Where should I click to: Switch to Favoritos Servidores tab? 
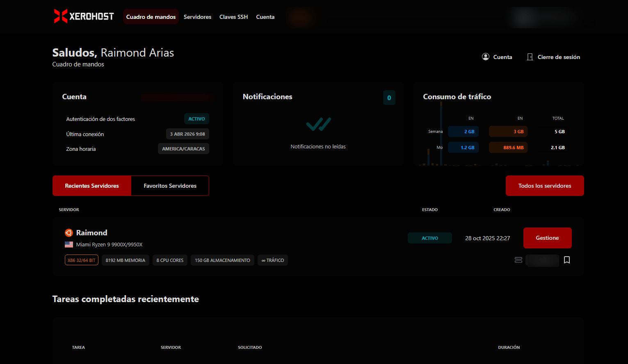point(170,186)
